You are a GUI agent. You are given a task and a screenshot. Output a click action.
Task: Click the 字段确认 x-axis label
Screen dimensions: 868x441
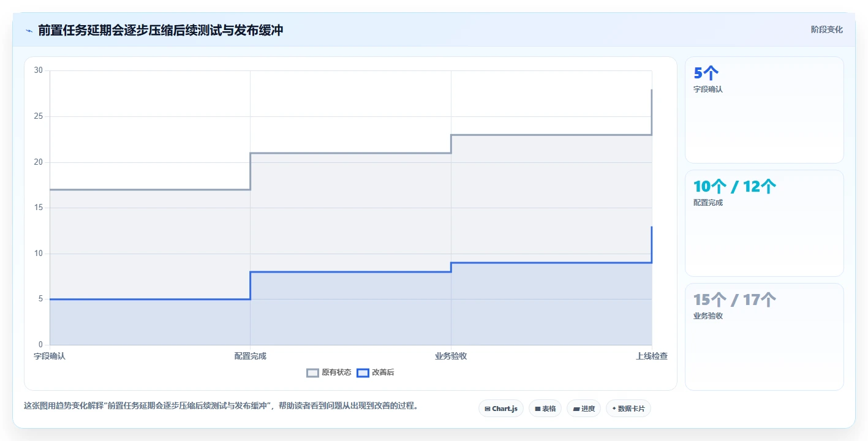[50, 356]
